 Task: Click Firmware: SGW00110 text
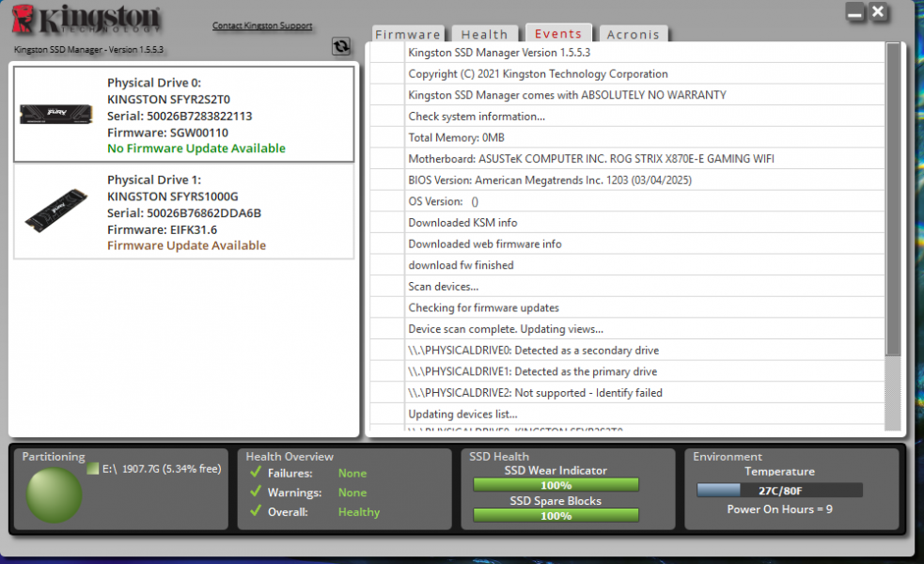(167, 133)
